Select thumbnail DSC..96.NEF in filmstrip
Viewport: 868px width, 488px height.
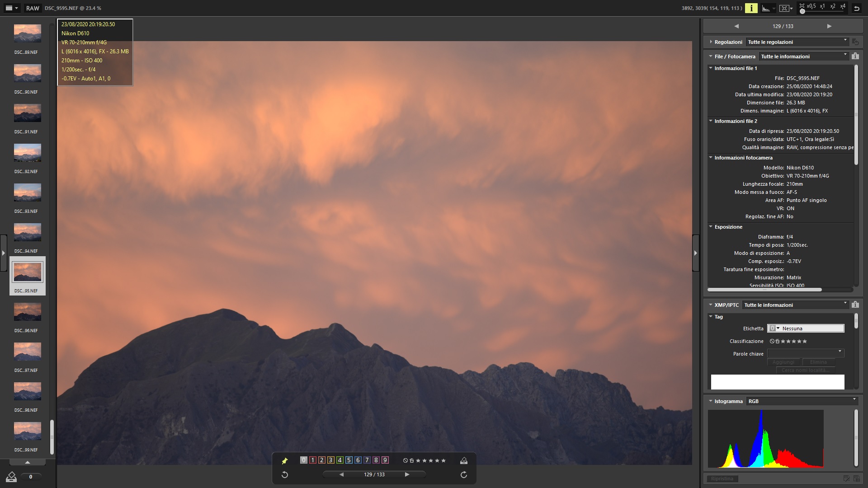click(27, 312)
